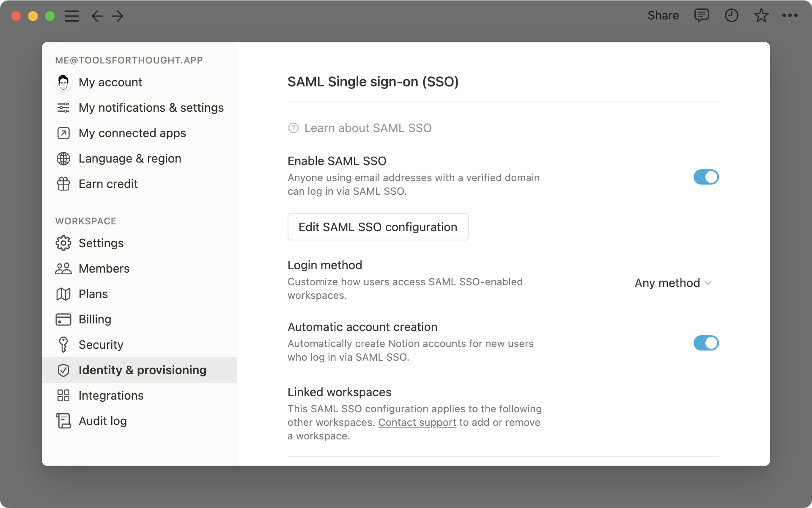Select Billing workspace menu item
812x508 pixels.
click(x=95, y=319)
